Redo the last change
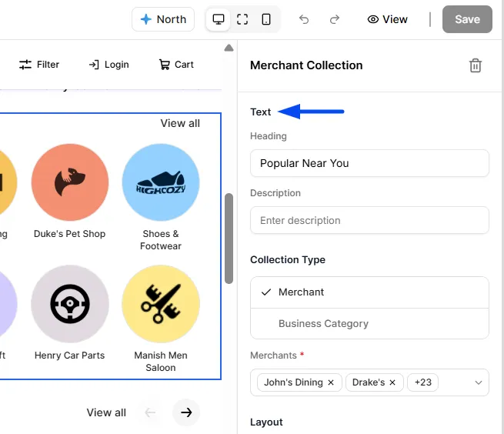The image size is (504, 434). point(334,19)
